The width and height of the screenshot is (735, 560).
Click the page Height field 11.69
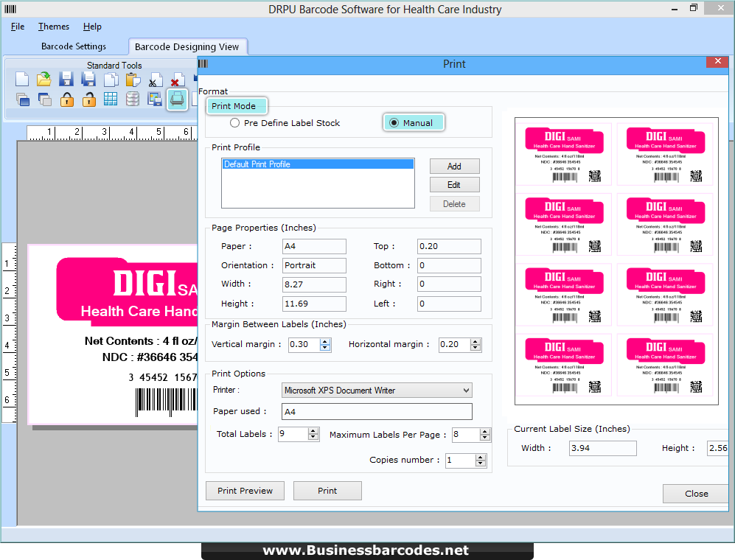click(x=314, y=304)
